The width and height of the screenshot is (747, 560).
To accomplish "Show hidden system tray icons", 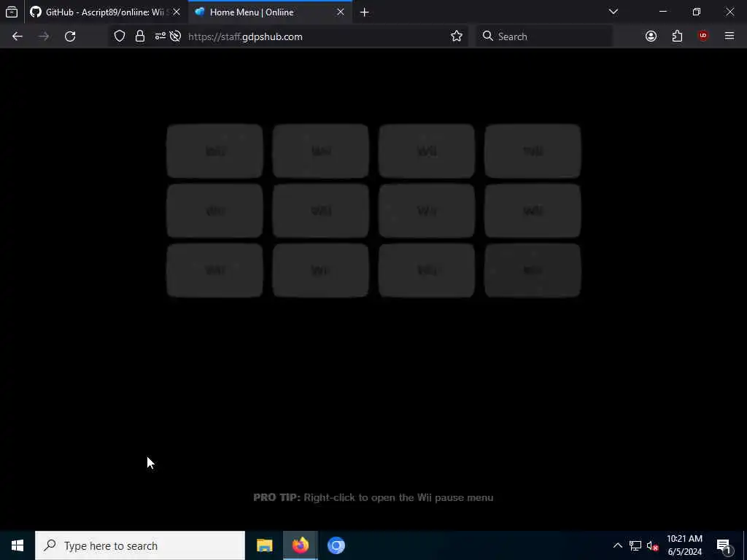I will pyautogui.click(x=617, y=545).
